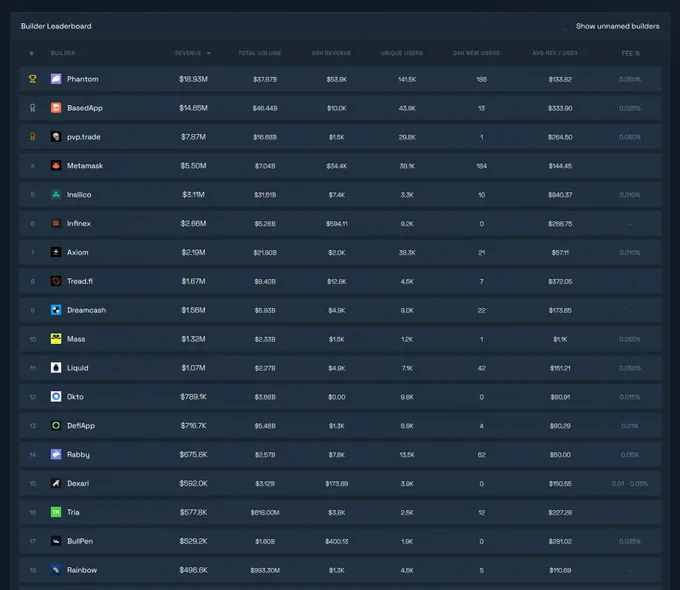
Task: Click Rainbow's total volume $993.30M
Action: pos(265,570)
